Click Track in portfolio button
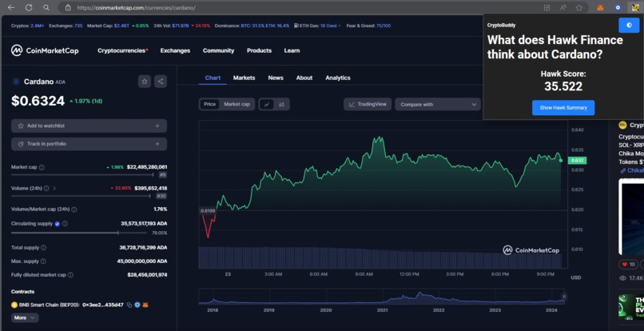The image size is (644, 331). [x=89, y=144]
